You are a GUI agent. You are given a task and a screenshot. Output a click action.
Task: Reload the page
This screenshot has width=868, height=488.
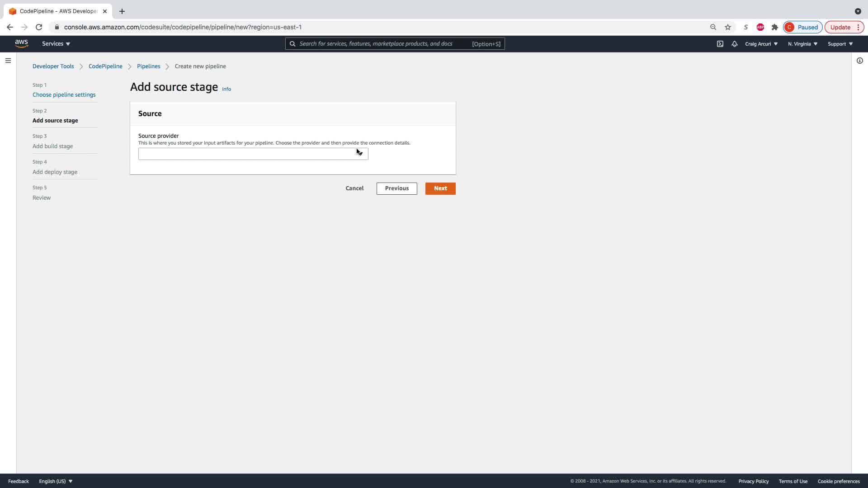point(39,27)
